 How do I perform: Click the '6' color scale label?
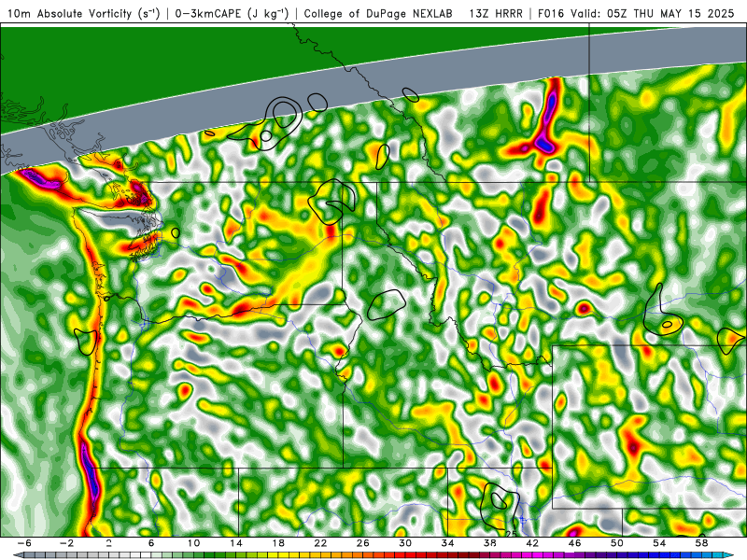click(x=151, y=543)
